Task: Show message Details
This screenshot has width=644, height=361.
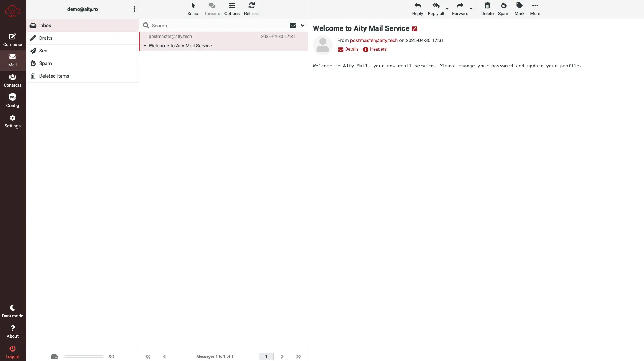Action: (x=348, y=49)
